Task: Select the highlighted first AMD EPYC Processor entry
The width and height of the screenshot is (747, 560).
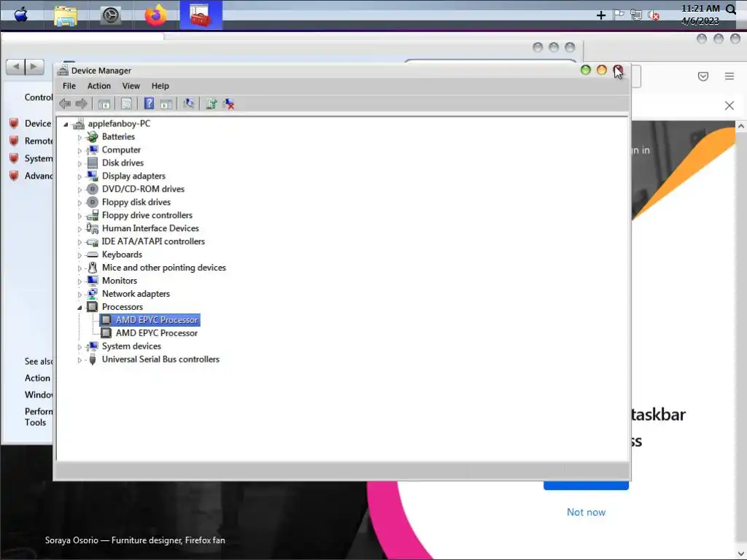Action: (x=150, y=320)
